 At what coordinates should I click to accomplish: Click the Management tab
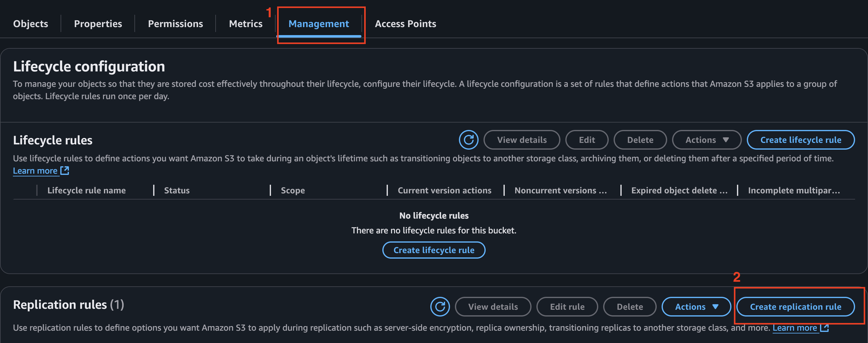click(x=318, y=24)
